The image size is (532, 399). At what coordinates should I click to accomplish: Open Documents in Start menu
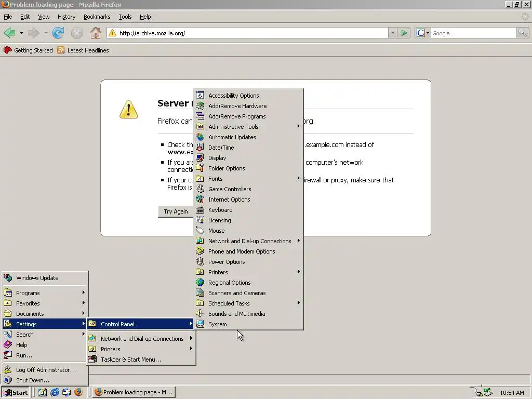pos(45,314)
